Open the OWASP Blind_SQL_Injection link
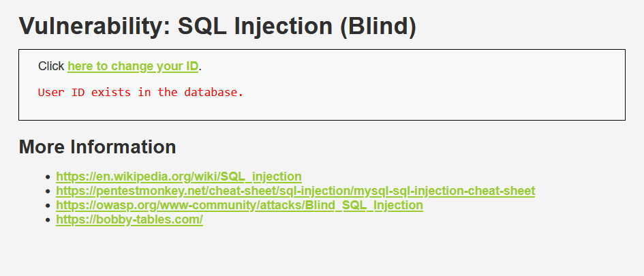 click(x=239, y=205)
